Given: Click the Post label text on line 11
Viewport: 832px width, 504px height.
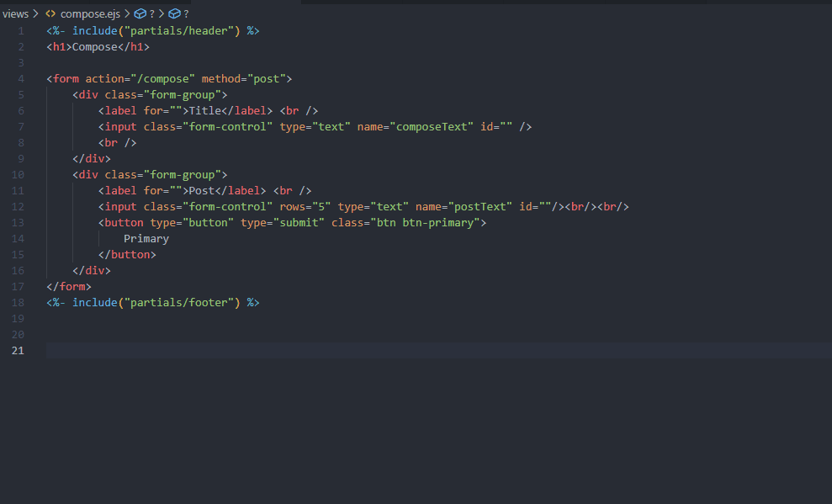Looking at the screenshot, I should click(202, 190).
